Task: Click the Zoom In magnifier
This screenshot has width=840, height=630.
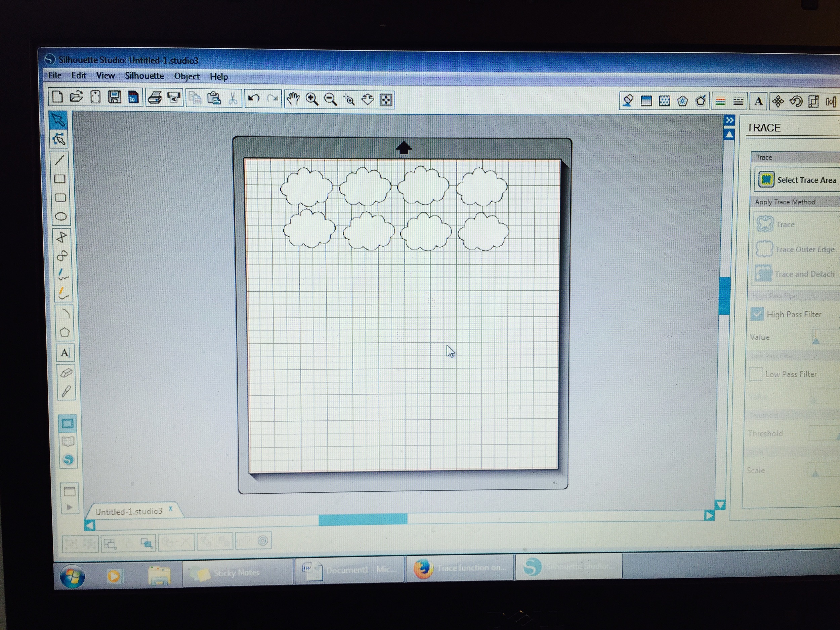Action: click(x=312, y=99)
